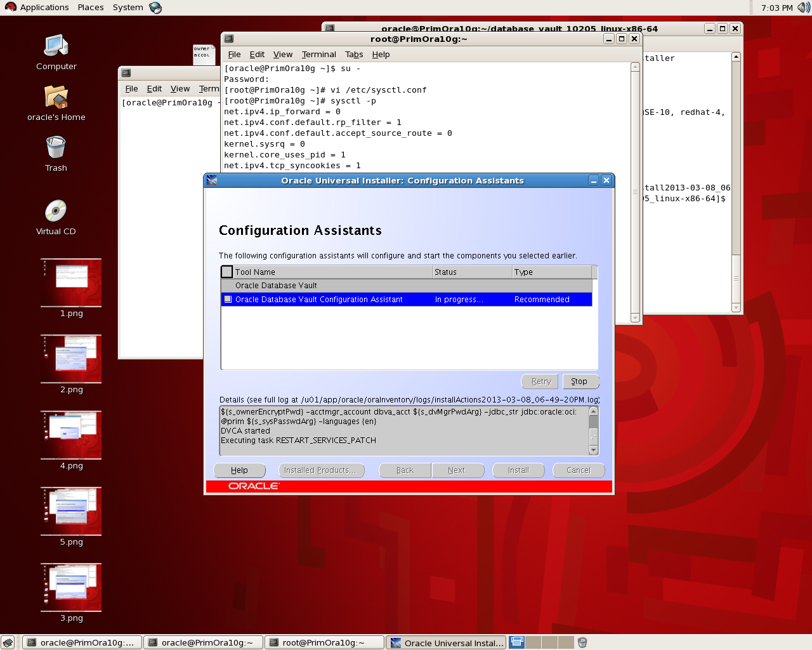Expand the System menu

[128, 8]
